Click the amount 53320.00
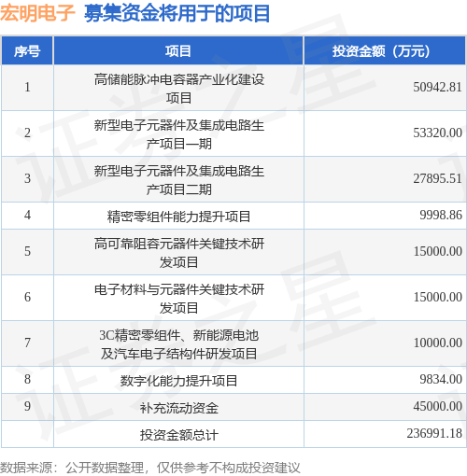The width and height of the screenshot is (467, 476). pos(437,133)
